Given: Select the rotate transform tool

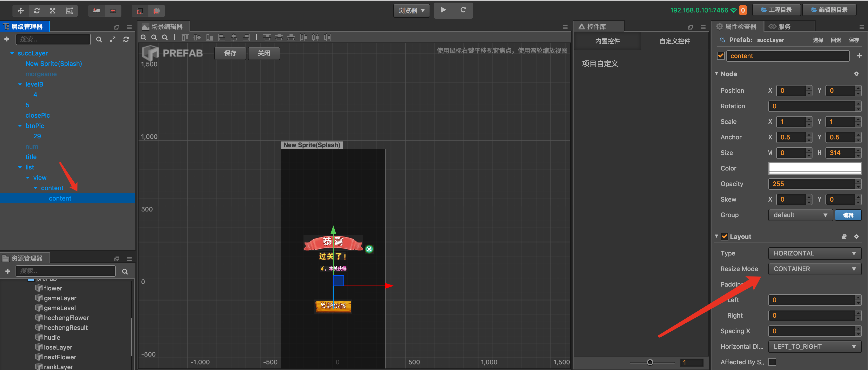Looking at the screenshot, I should coord(37,10).
